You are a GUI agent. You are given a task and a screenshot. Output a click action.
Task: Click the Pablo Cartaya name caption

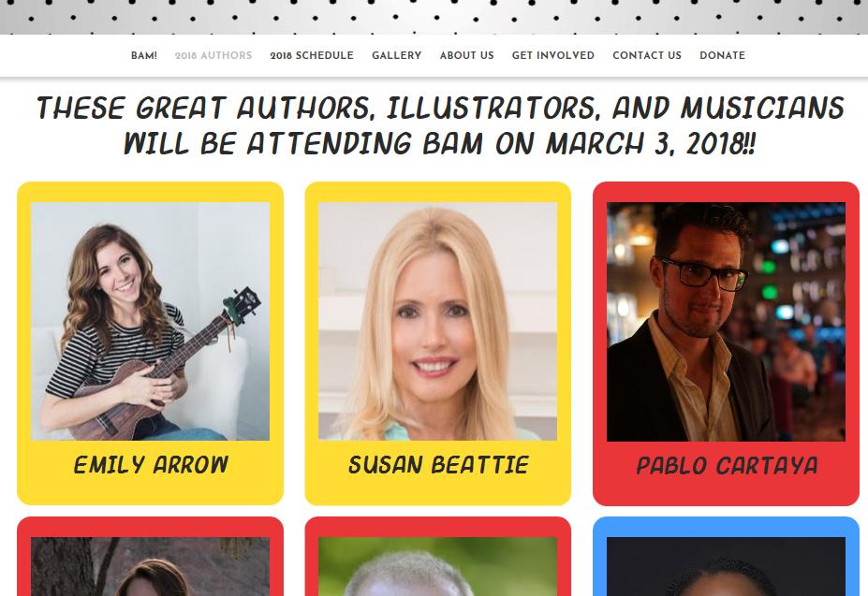click(x=727, y=465)
